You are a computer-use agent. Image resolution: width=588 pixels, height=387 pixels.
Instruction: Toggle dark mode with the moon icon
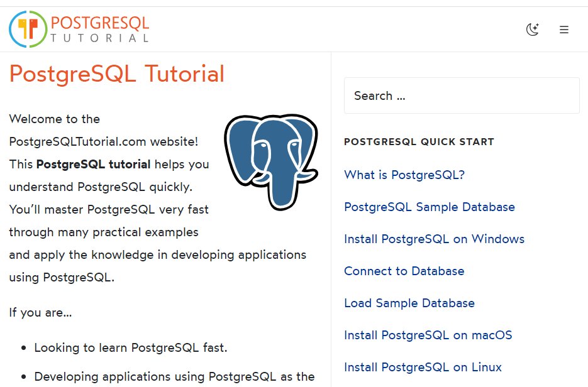coord(533,30)
